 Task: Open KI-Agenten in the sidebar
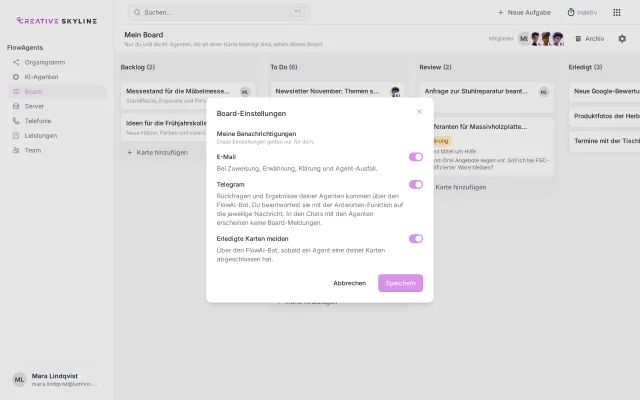click(56, 77)
